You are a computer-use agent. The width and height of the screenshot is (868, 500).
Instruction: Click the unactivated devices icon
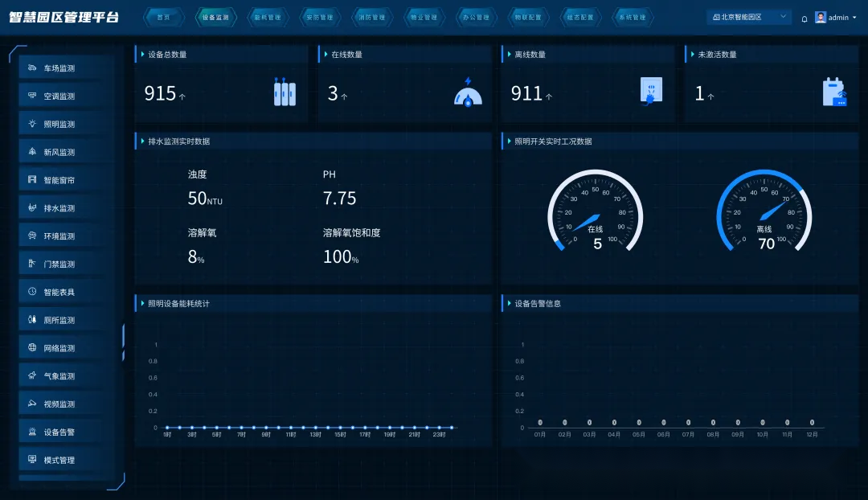(834, 92)
